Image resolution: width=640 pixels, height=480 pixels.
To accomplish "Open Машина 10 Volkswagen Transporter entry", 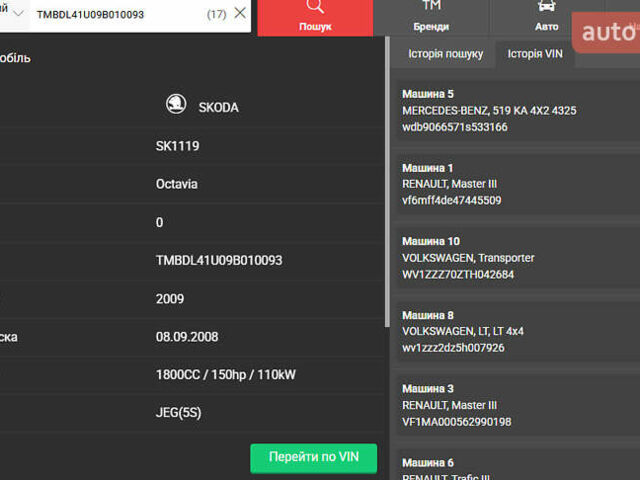I will [x=515, y=258].
